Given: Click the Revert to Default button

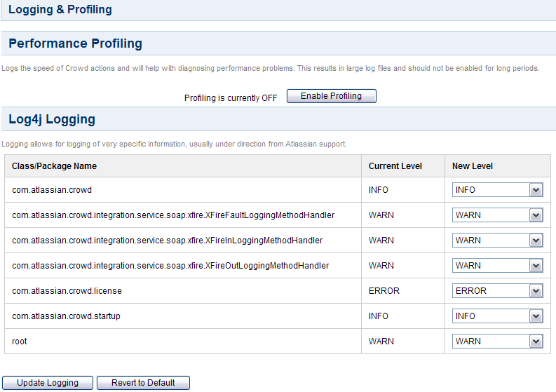Looking at the screenshot, I should point(143,383).
